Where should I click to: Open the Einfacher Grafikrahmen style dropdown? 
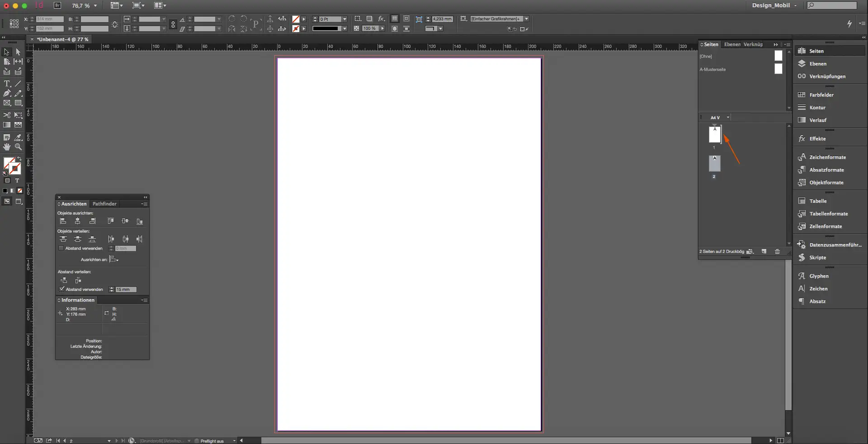click(526, 19)
